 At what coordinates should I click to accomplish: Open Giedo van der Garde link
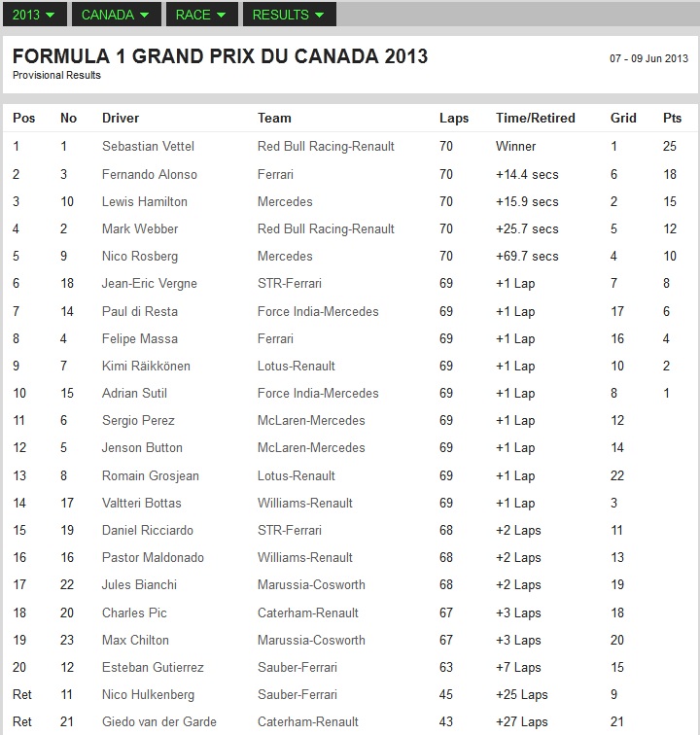click(x=159, y=721)
